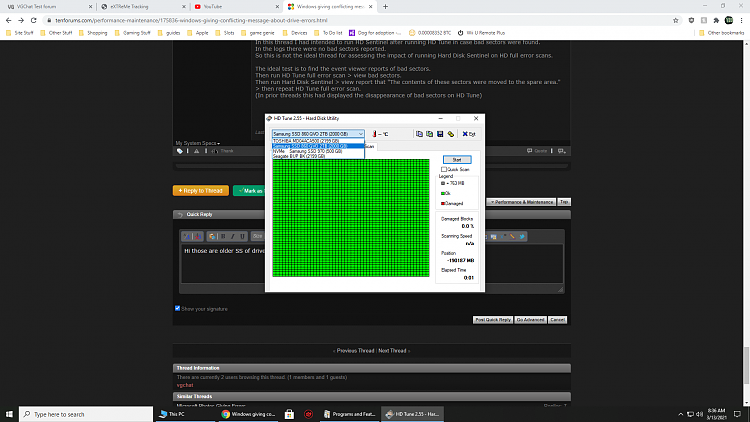750x422 pixels.
Task: Click the paste icon in editor toolbar
Action: point(212,236)
